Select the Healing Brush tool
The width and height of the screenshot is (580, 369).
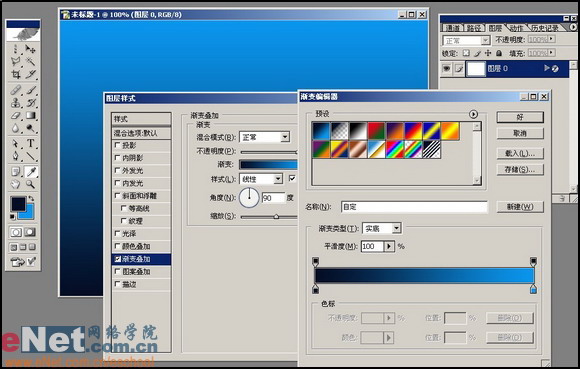click(16, 90)
